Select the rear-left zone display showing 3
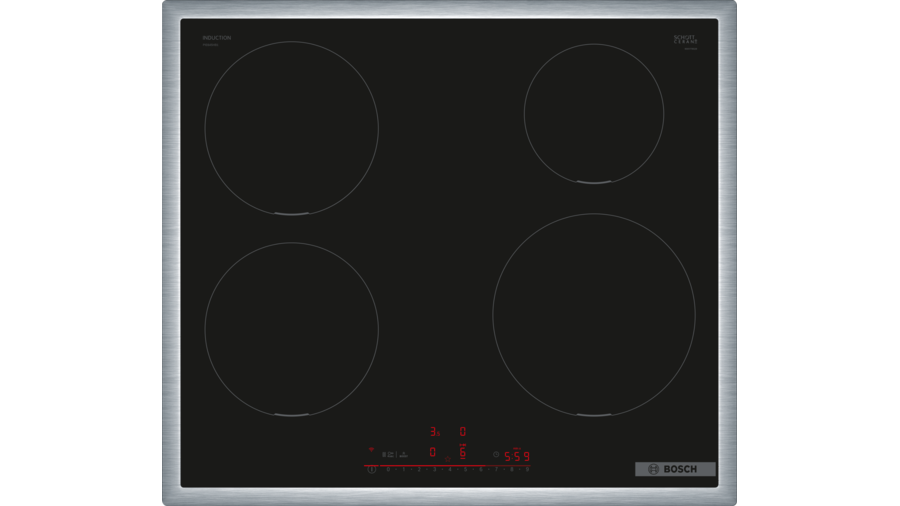Image resolution: width=900 pixels, height=506 pixels. pyautogui.click(x=434, y=432)
